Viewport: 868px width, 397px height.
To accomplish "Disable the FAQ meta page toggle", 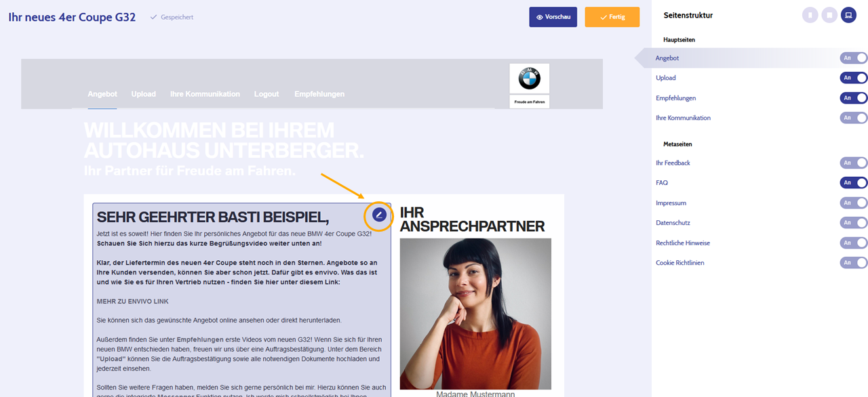I will tap(854, 182).
